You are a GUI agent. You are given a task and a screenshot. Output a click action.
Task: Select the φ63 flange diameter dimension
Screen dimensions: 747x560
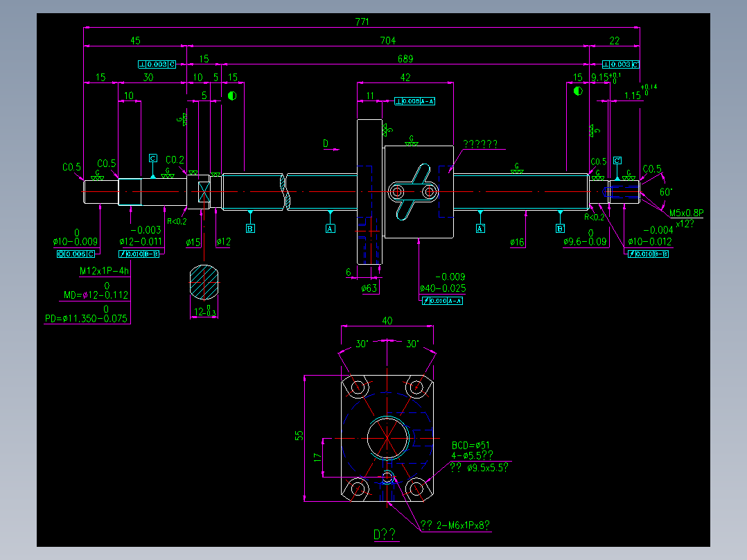(x=369, y=288)
